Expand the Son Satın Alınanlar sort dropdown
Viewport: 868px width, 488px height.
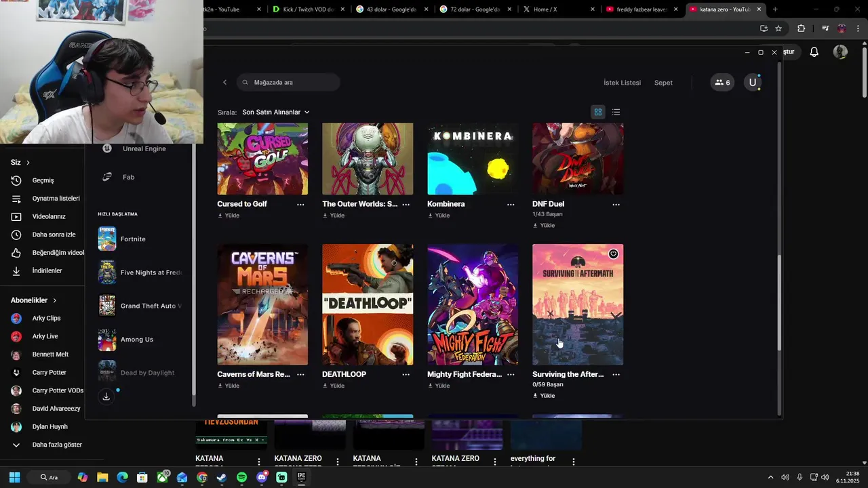tap(276, 112)
